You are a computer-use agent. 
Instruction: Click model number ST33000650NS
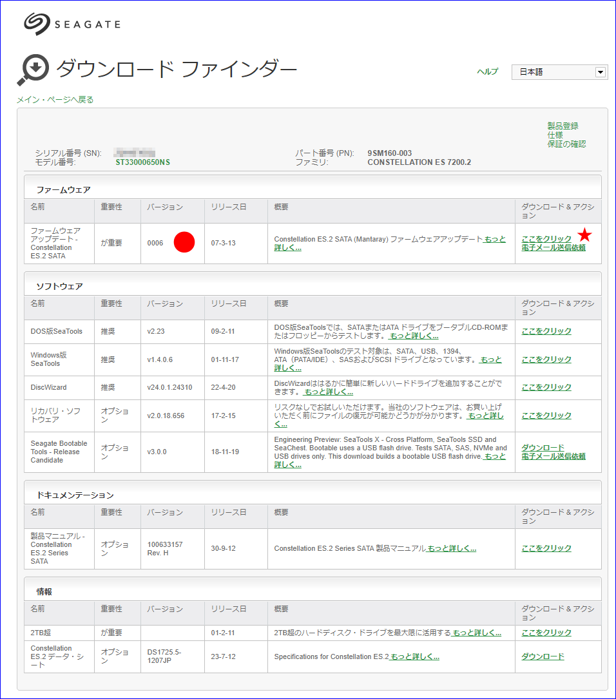142,162
